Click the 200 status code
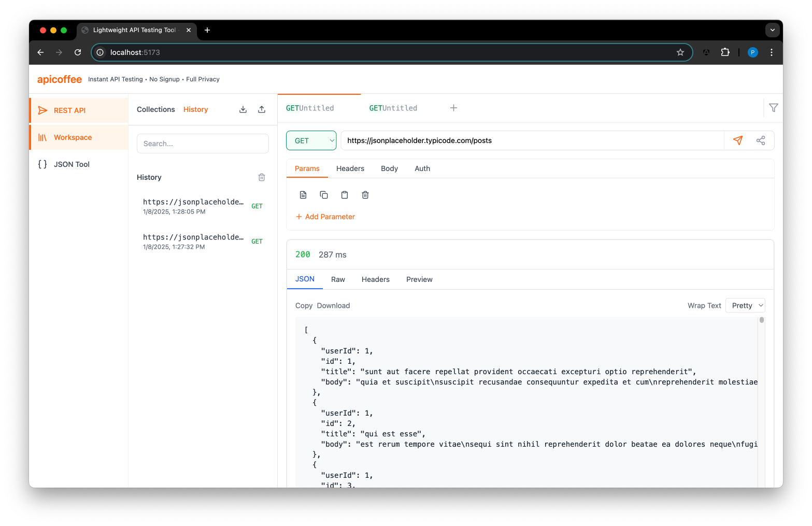The width and height of the screenshot is (812, 526). [303, 254]
